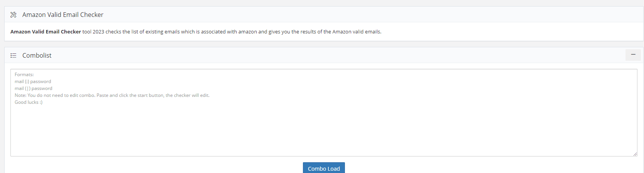Click the "Good lucks :)" placeholder text
This screenshot has height=173, width=644.
point(29,102)
